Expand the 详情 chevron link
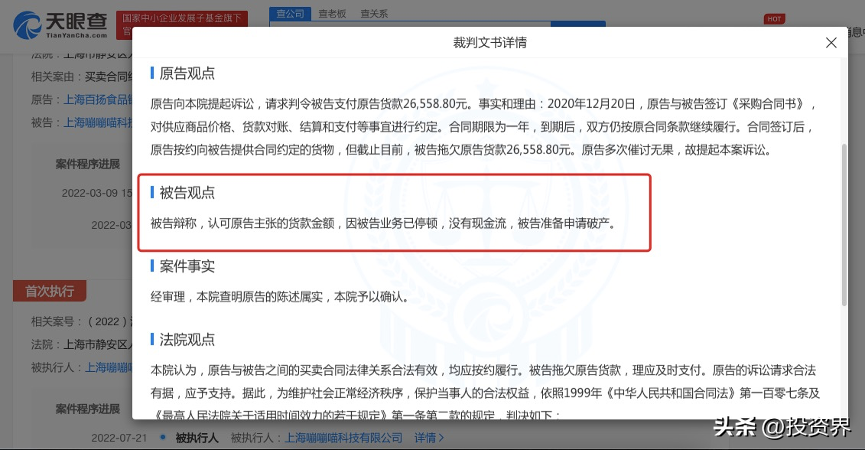Image resolution: width=866 pixels, height=452 pixels. click(x=429, y=438)
